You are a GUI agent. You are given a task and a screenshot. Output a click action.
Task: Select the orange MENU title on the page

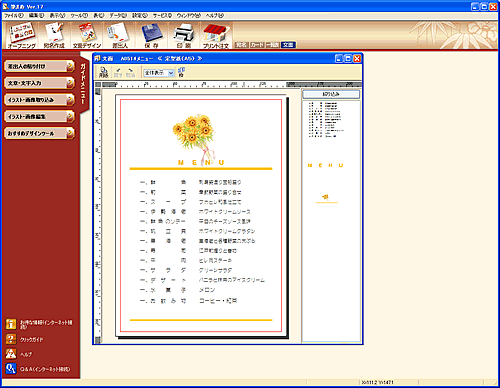pyautogui.click(x=201, y=163)
